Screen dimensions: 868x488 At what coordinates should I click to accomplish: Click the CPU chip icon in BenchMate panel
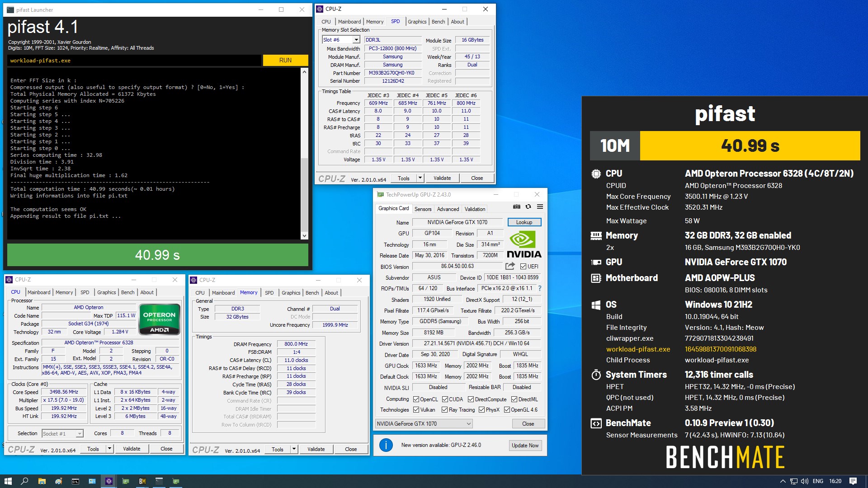pos(596,174)
